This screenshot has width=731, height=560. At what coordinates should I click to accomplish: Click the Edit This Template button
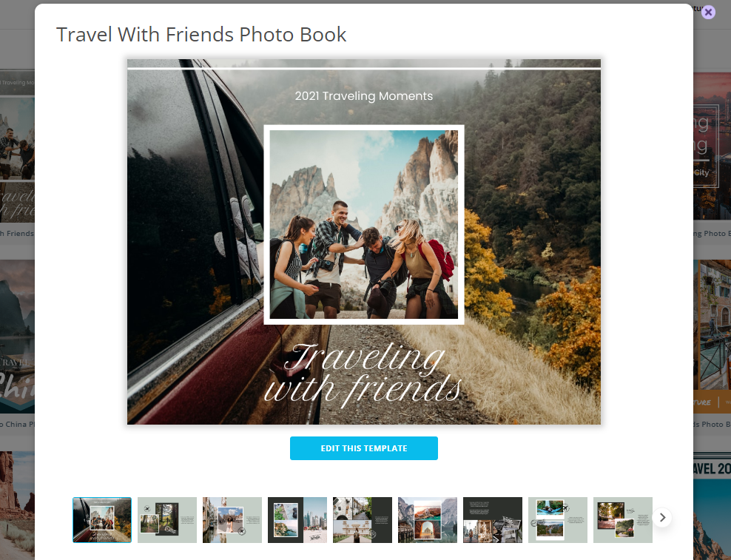pos(363,448)
